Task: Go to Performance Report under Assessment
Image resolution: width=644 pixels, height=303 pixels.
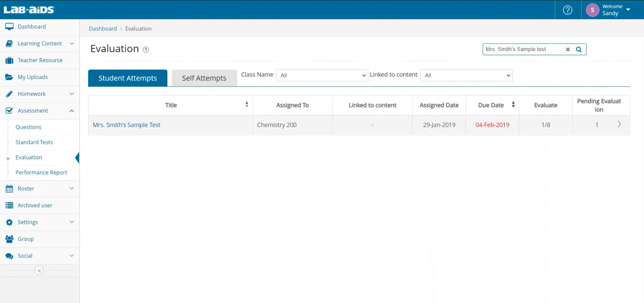Action: pos(41,172)
